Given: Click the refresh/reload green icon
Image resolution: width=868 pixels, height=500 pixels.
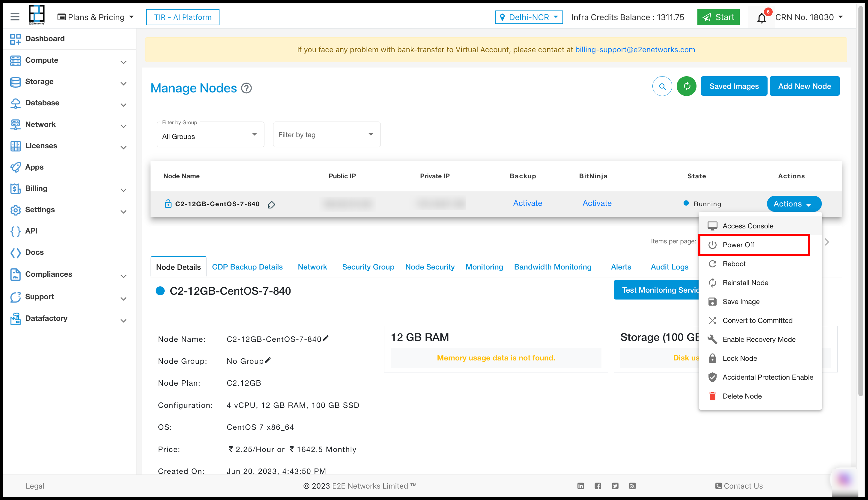Looking at the screenshot, I should click(686, 86).
